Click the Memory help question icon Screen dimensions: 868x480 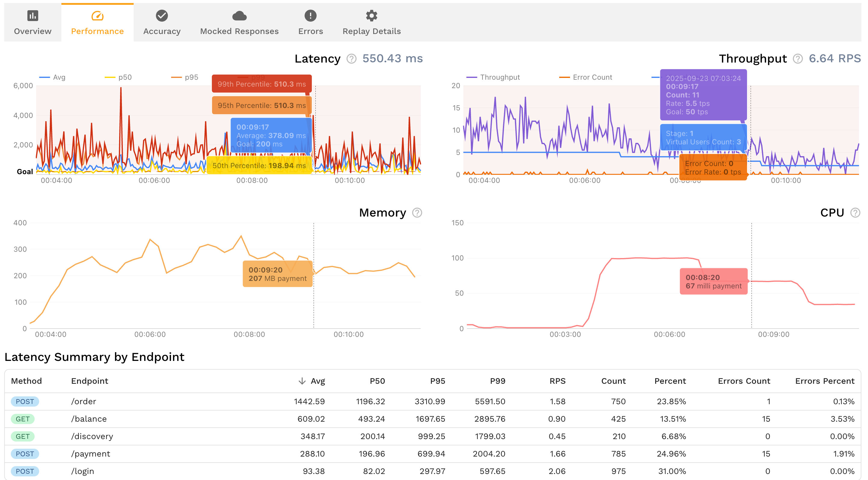pyautogui.click(x=417, y=213)
